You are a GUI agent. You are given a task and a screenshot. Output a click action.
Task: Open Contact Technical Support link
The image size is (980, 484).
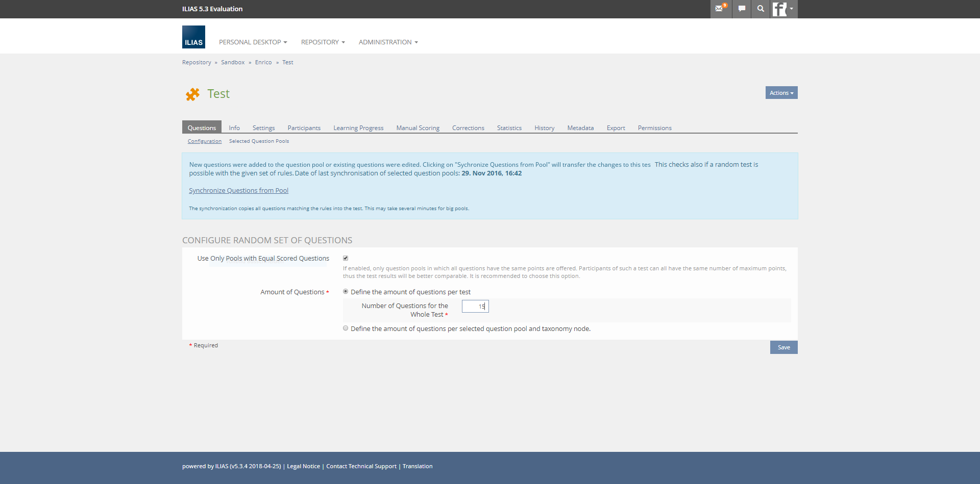coord(361,466)
